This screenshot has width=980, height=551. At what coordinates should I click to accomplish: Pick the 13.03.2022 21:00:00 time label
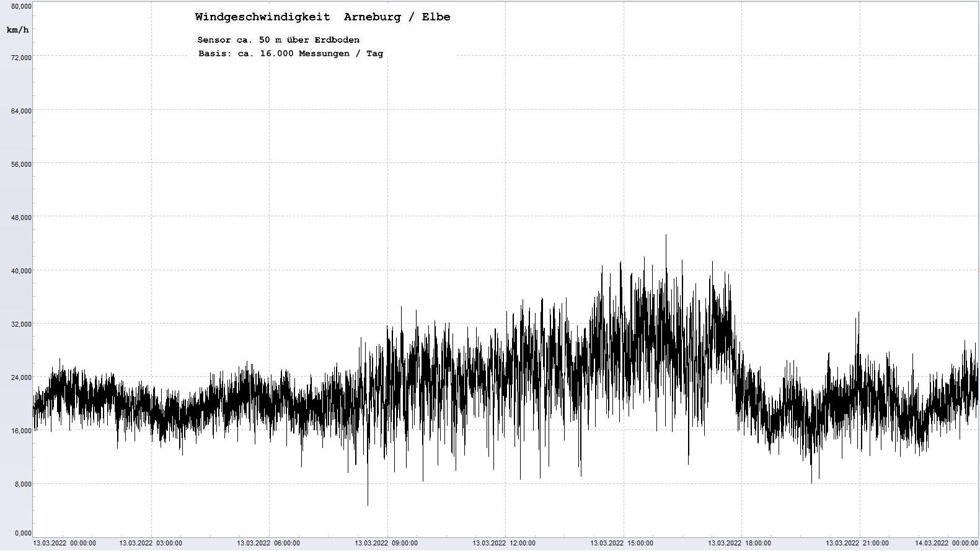point(857,544)
